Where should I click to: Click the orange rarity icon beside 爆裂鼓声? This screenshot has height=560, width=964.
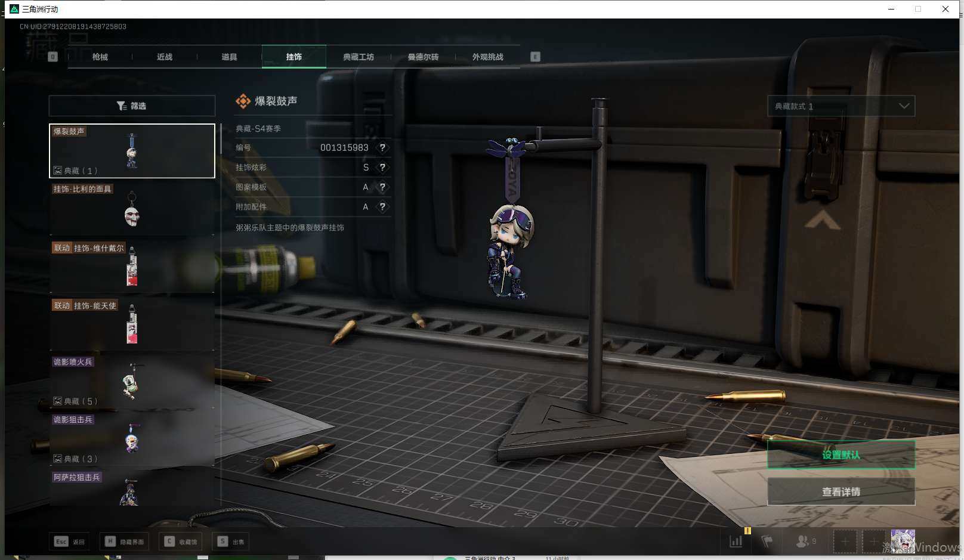pyautogui.click(x=243, y=101)
